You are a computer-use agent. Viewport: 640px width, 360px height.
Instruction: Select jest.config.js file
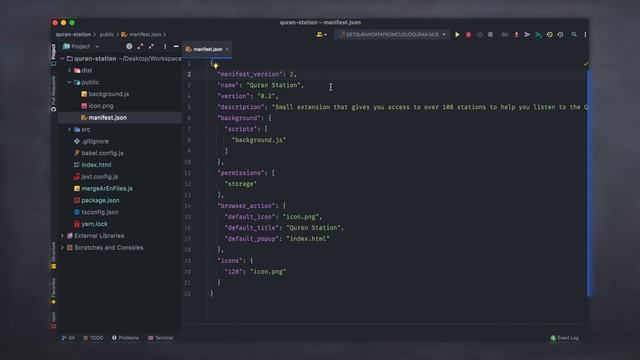(x=100, y=177)
